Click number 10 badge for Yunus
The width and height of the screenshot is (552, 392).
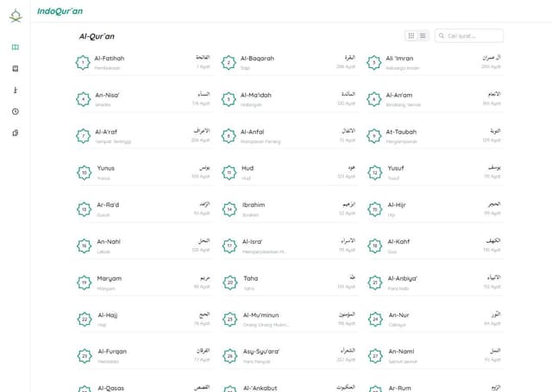pos(85,172)
